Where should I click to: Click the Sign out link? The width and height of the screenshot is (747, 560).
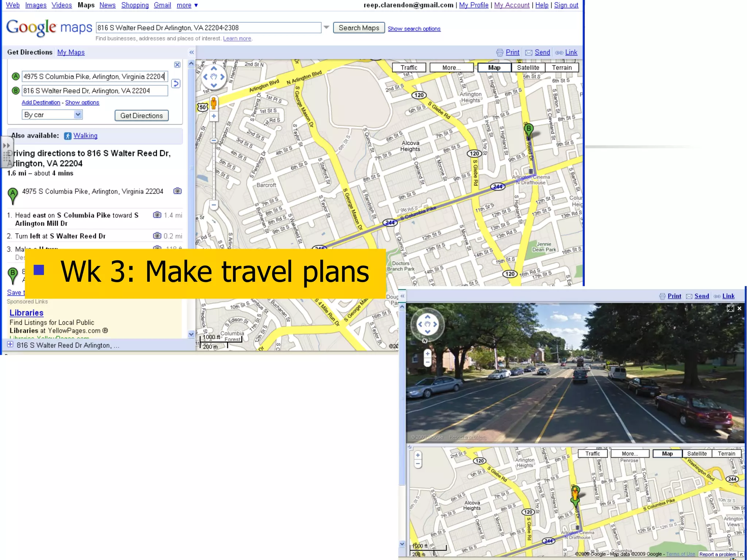(x=566, y=5)
